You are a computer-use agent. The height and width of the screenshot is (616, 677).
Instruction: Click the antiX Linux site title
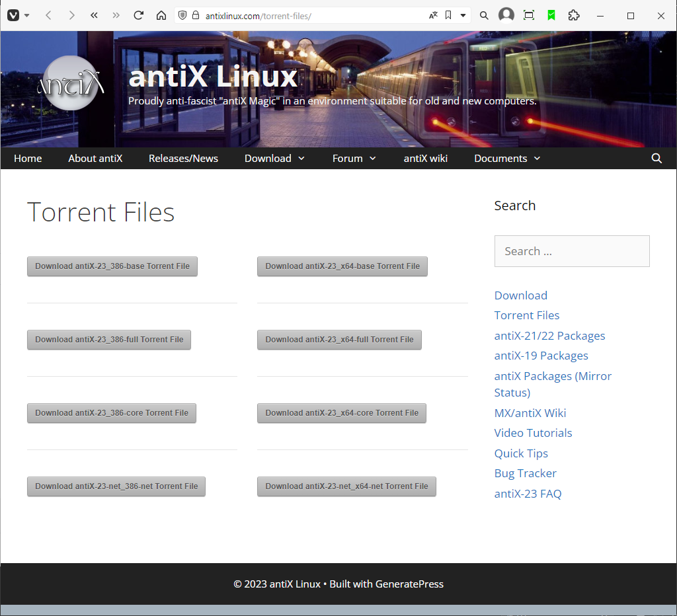tap(214, 77)
